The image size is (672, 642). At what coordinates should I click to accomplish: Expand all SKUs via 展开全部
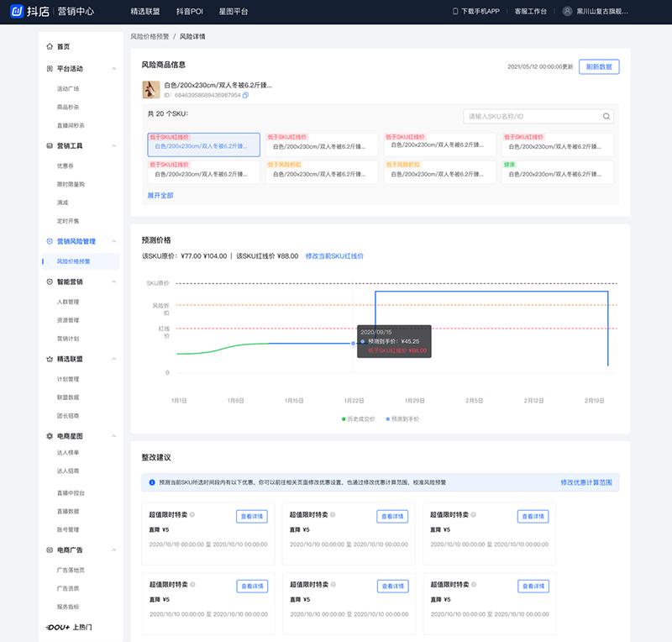(x=160, y=195)
